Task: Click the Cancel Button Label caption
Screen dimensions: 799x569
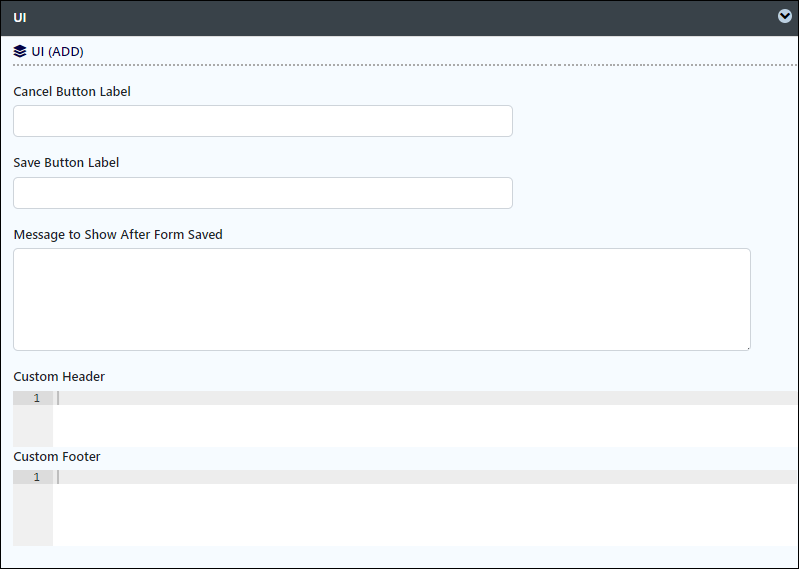Action: coord(72,92)
